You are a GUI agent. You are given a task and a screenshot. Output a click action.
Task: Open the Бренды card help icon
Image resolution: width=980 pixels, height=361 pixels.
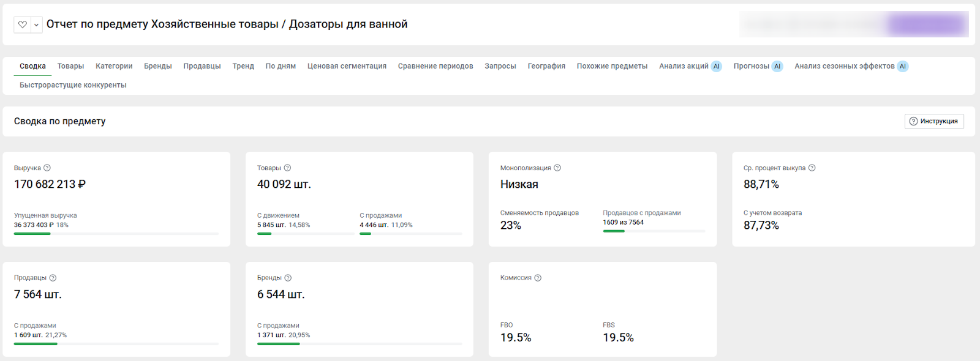click(x=288, y=278)
